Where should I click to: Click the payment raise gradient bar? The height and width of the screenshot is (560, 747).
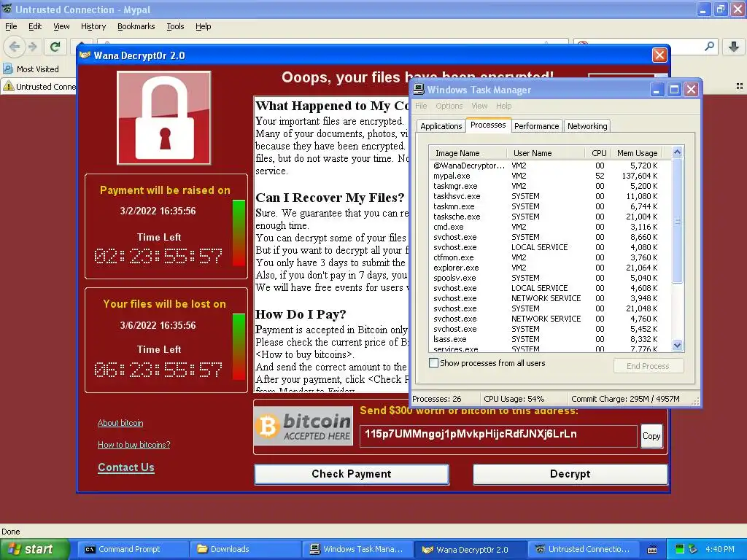pyautogui.click(x=239, y=233)
